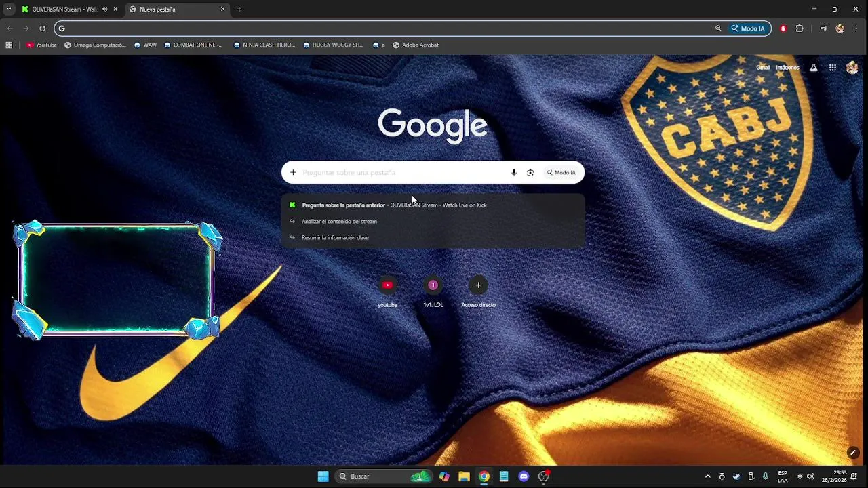Open the Windows Start menu

(x=323, y=476)
